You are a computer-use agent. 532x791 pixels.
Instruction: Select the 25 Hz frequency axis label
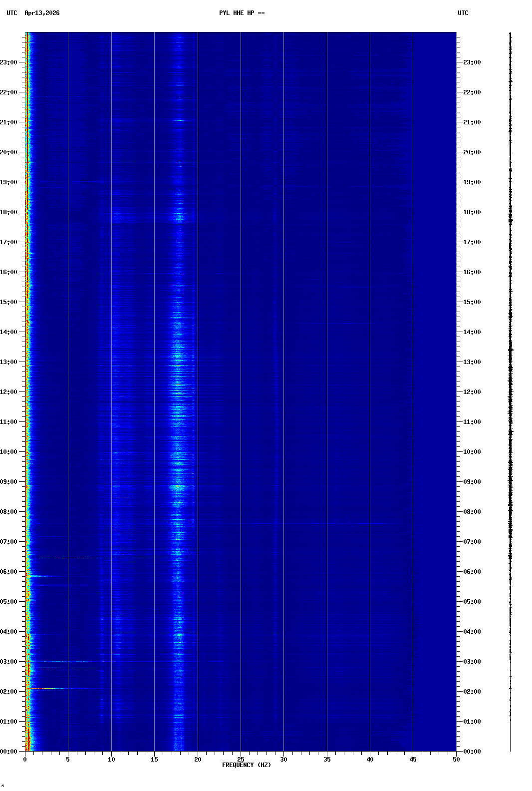coord(241,760)
